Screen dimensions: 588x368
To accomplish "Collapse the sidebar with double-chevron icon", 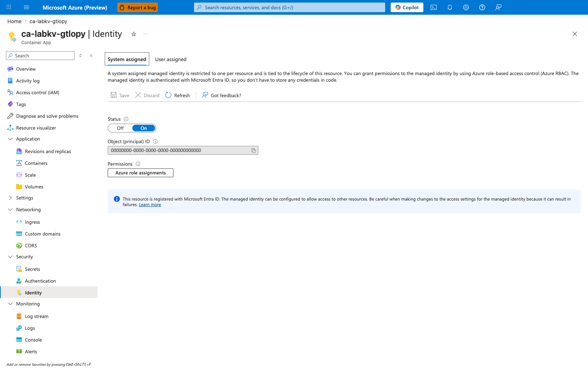I will coord(92,56).
